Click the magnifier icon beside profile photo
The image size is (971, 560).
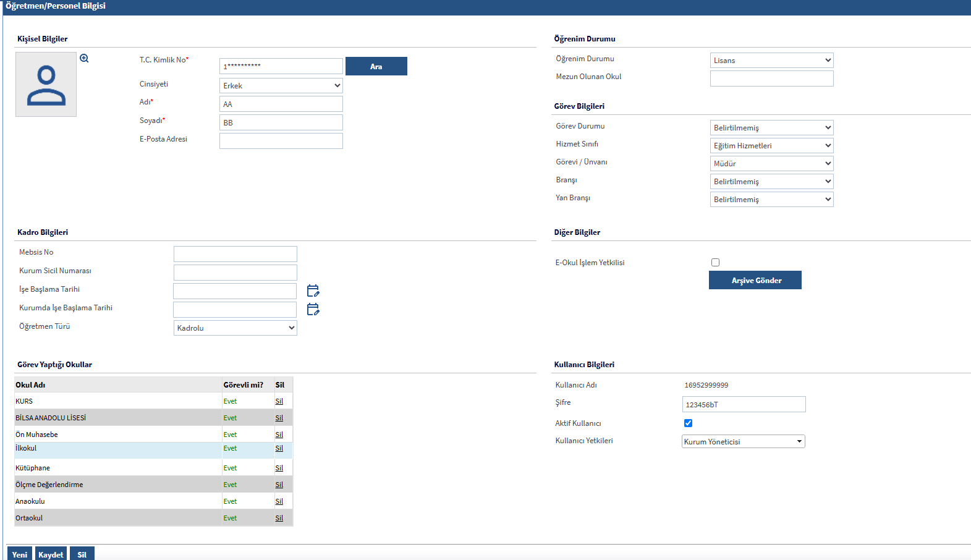coord(84,58)
